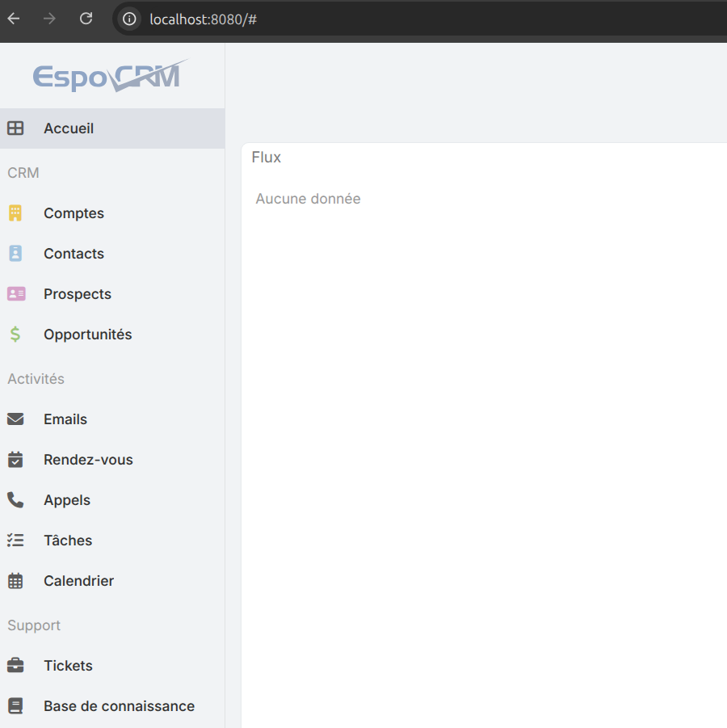
Task: Click the Emails envelope icon
Action: point(15,419)
